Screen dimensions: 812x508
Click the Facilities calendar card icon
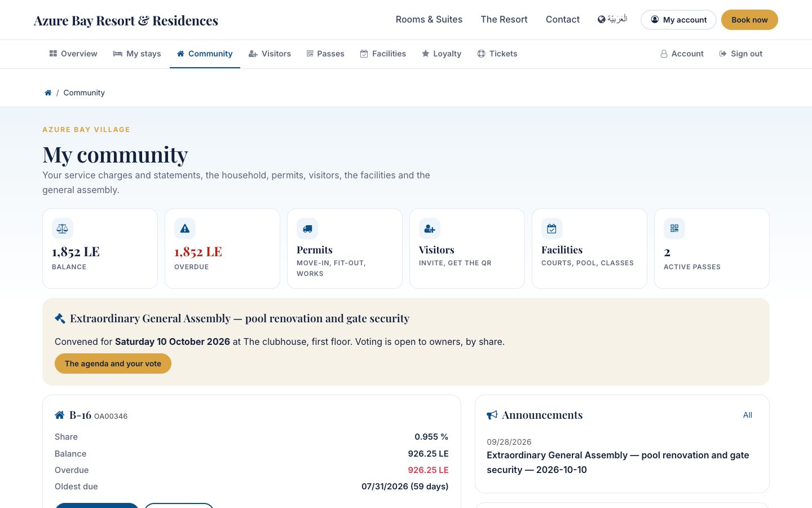pos(552,229)
